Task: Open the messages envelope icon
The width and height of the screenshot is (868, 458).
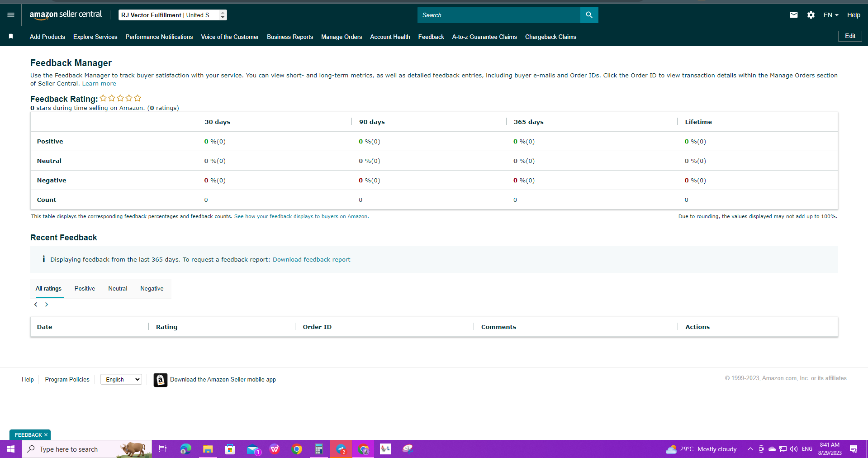Action: [793, 15]
